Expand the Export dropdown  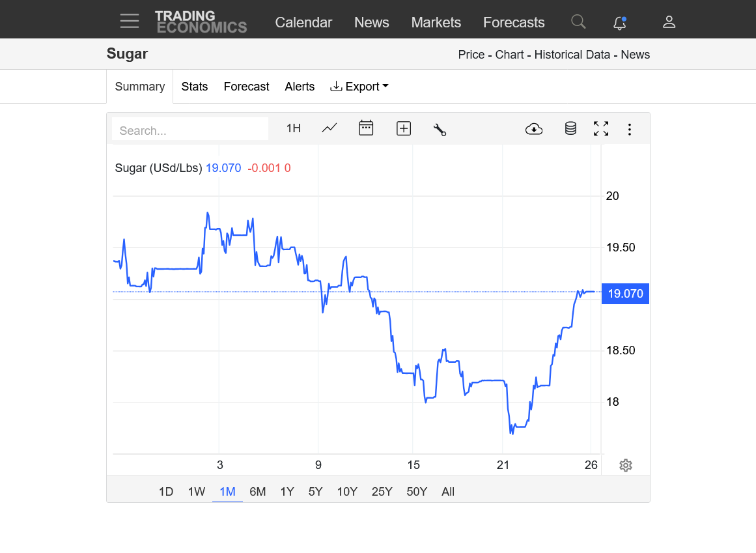pyautogui.click(x=359, y=86)
